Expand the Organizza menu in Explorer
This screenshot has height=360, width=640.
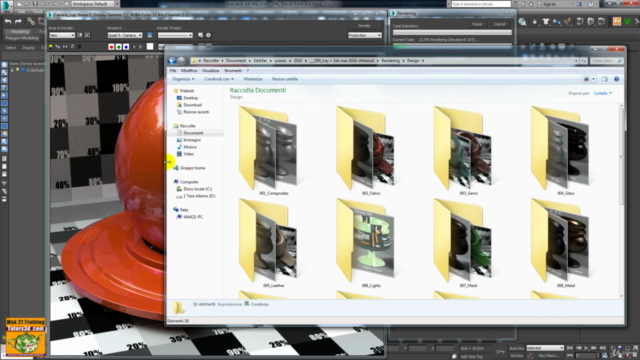click(183, 79)
